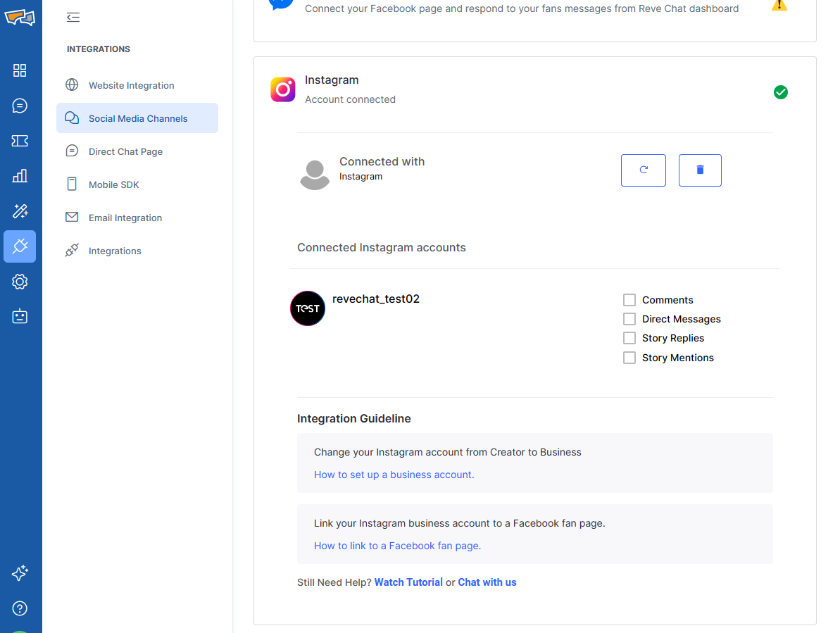Click the Email Integration envelope icon
Viewport: 840px width, 633px height.
pos(72,217)
